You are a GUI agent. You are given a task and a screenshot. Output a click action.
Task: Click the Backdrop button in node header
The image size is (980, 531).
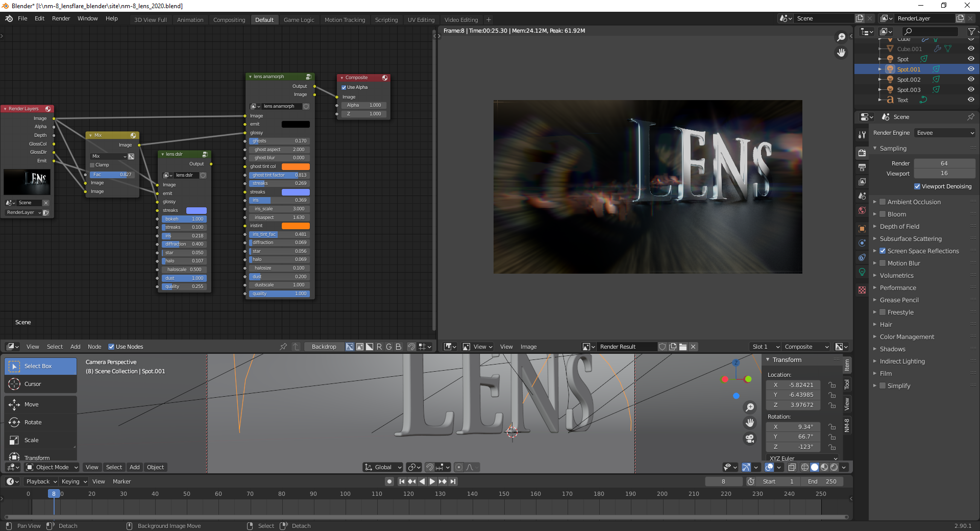pos(324,347)
